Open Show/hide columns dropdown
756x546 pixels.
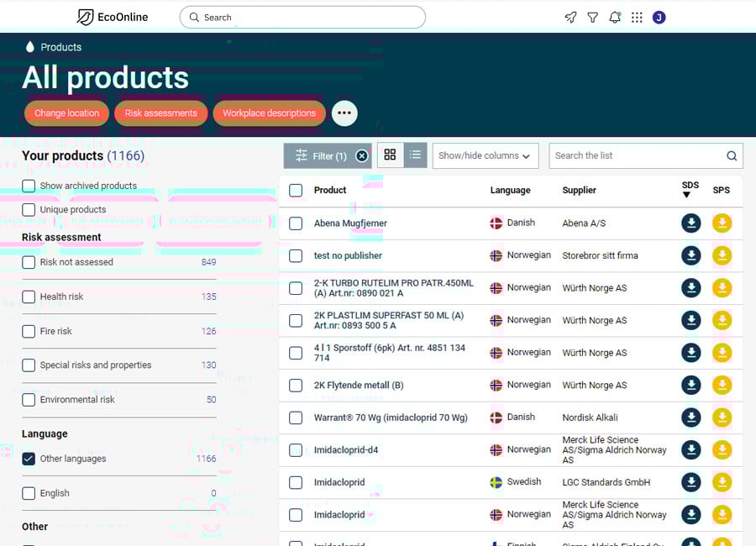point(486,155)
